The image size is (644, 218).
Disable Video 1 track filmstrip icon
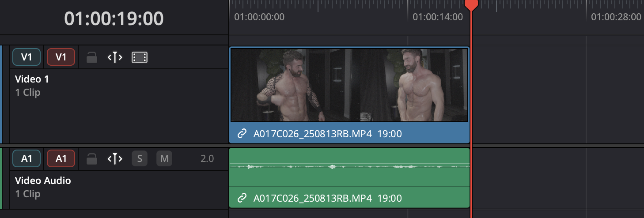(x=140, y=57)
